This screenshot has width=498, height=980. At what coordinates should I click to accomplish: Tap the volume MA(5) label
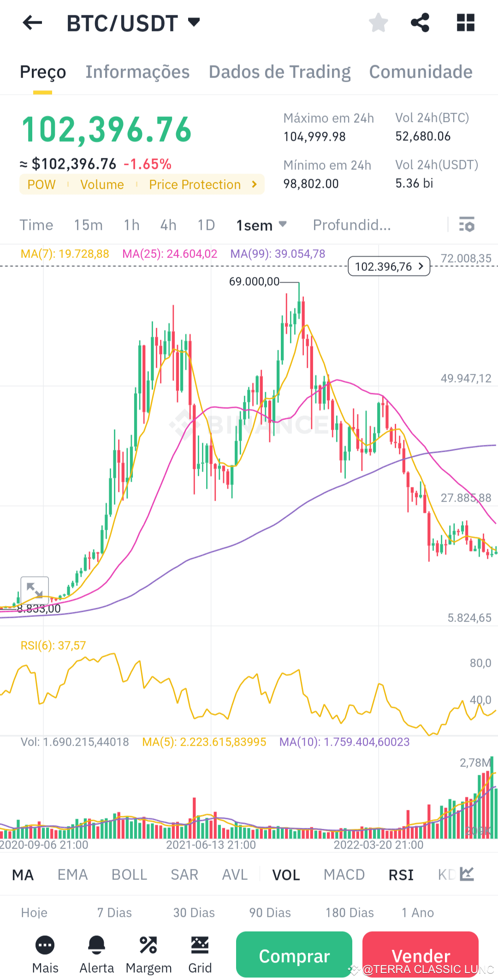tap(204, 742)
